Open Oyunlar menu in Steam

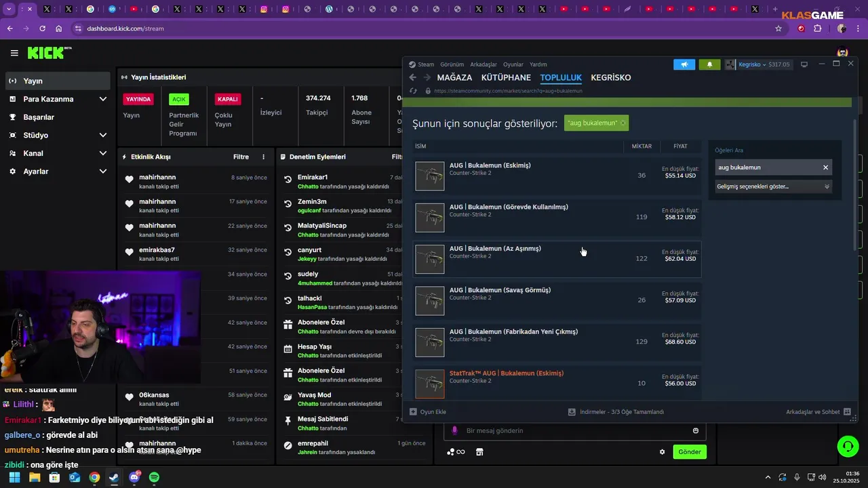(x=513, y=64)
